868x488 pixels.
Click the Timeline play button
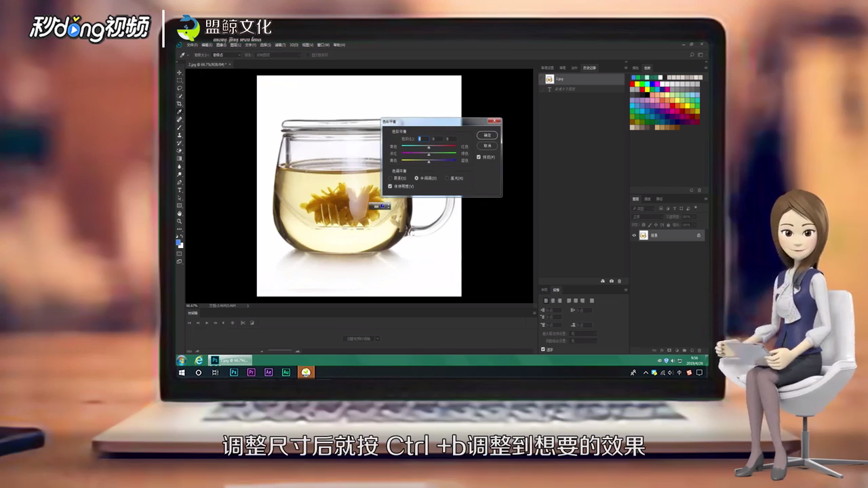click(x=207, y=323)
